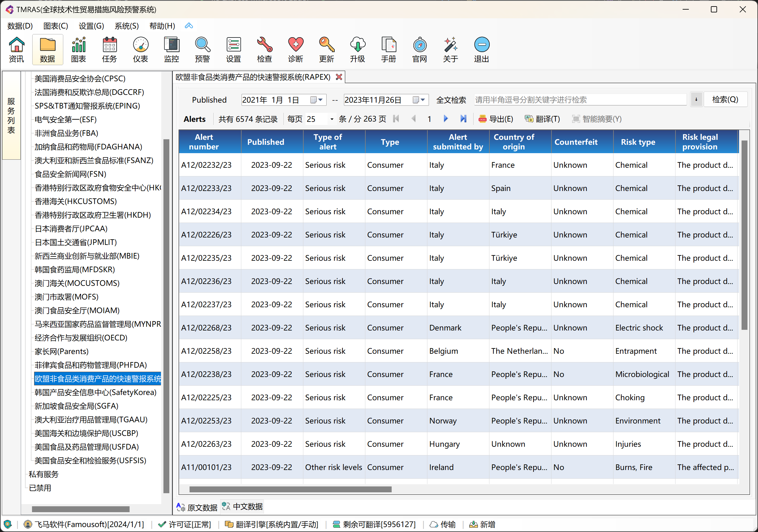Viewport: 758px width, 532px height.
Task: Select 美国食品及药品管理局(USFDA) in tree
Action: pyautogui.click(x=87, y=447)
